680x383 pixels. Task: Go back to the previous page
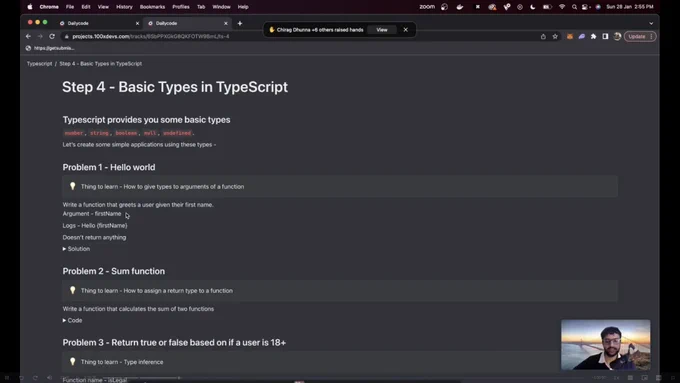click(28, 36)
